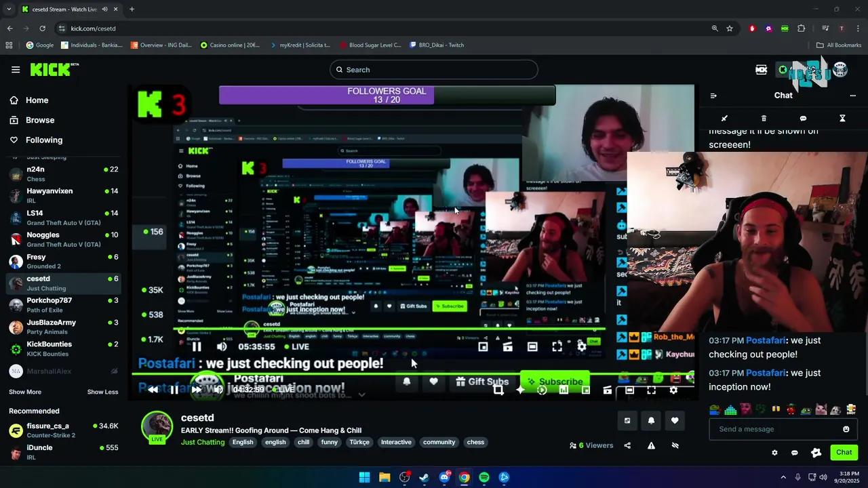
Task: Click the hourglass slow mode icon
Action: [x=842, y=118]
